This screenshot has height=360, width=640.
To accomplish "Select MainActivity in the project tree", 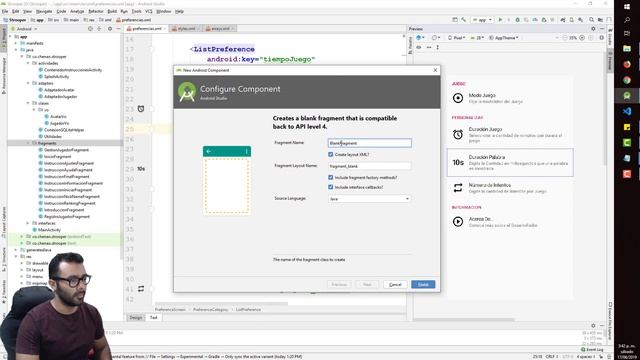I will point(49,230).
